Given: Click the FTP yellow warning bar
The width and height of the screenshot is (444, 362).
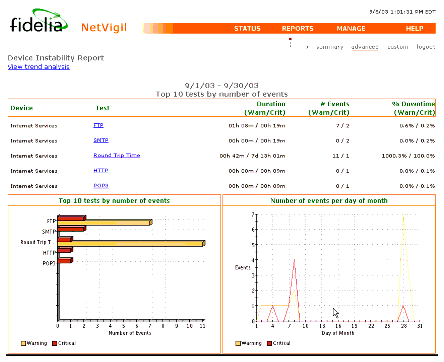Looking at the screenshot, I should 105,222.
